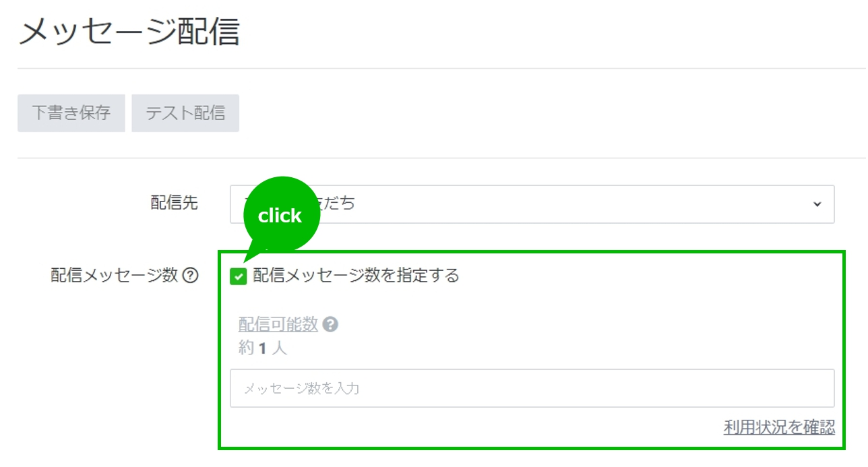This screenshot has width=868, height=467.
Task: Click the green checkmark icon in the checkbox
Action: click(239, 276)
